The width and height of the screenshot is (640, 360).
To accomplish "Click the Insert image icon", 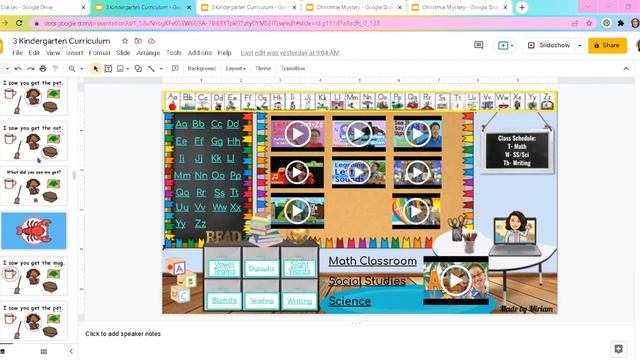I will point(120,69).
